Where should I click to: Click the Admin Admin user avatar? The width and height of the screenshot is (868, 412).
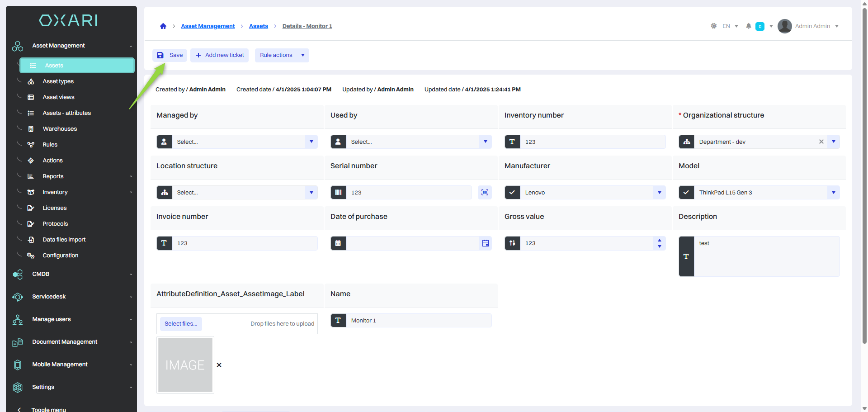pyautogui.click(x=784, y=26)
